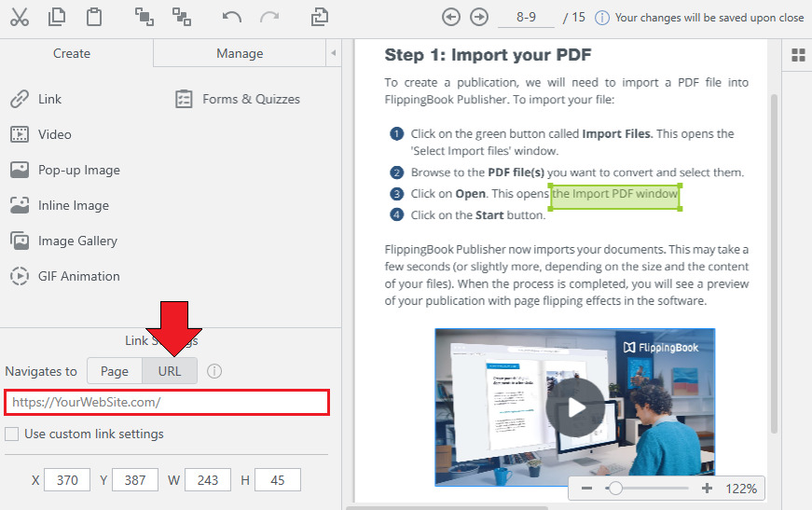Click the Undo arrow icon
This screenshot has height=510, width=812.
(231, 17)
